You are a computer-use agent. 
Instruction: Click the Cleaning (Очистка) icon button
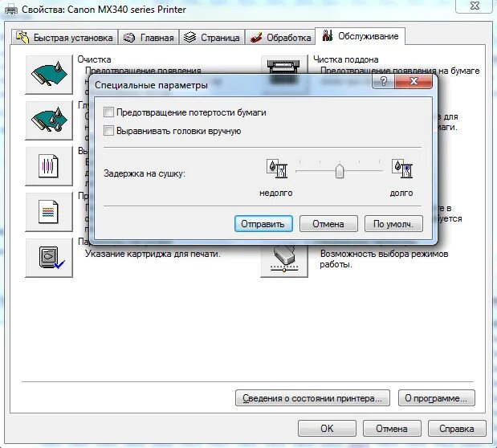[49, 75]
